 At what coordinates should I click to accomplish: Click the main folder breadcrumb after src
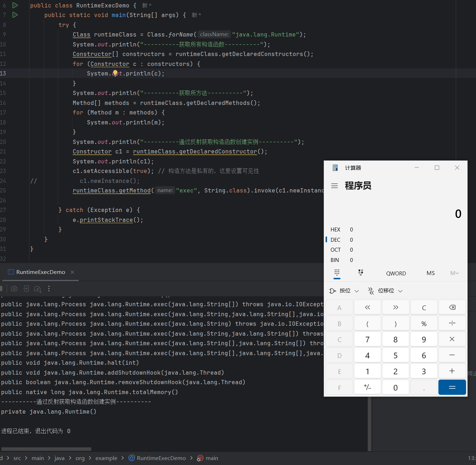tap(38, 458)
